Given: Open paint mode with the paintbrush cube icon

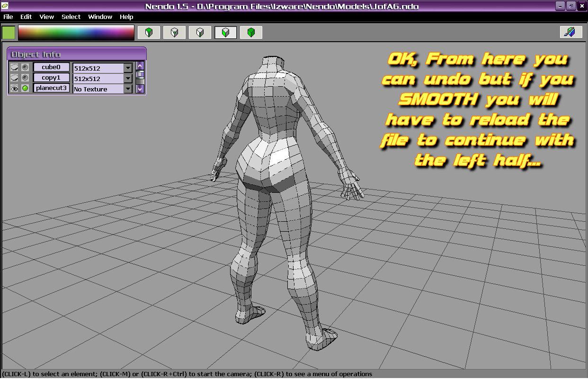Looking at the screenshot, I should coord(570,32).
